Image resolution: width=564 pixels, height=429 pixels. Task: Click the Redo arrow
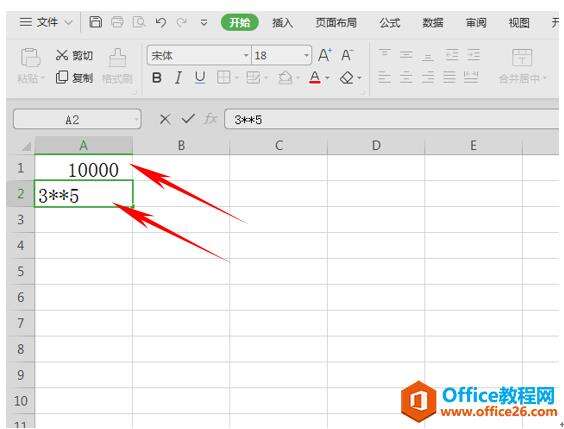182,23
